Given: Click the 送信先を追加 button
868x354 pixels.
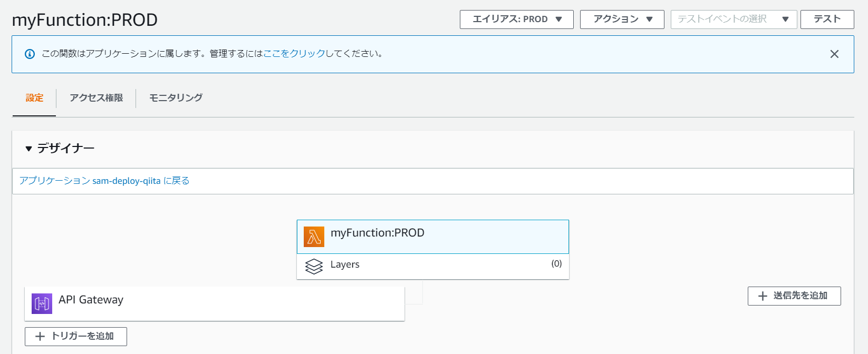Looking at the screenshot, I should (x=794, y=296).
